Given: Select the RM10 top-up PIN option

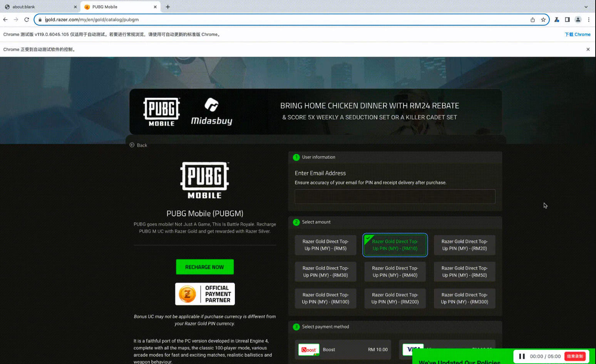Looking at the screenshot, I should pos(395,245).
